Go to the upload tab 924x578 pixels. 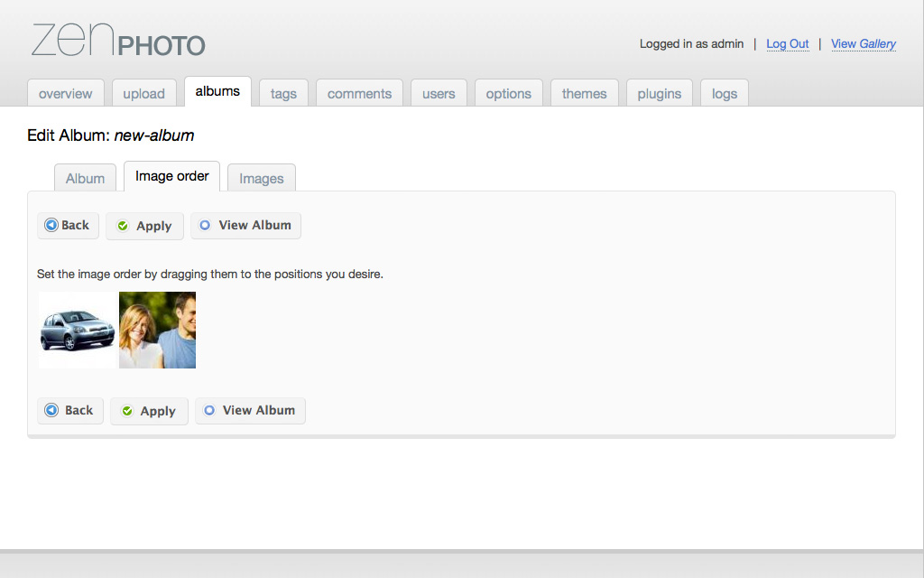click(144, 94)
